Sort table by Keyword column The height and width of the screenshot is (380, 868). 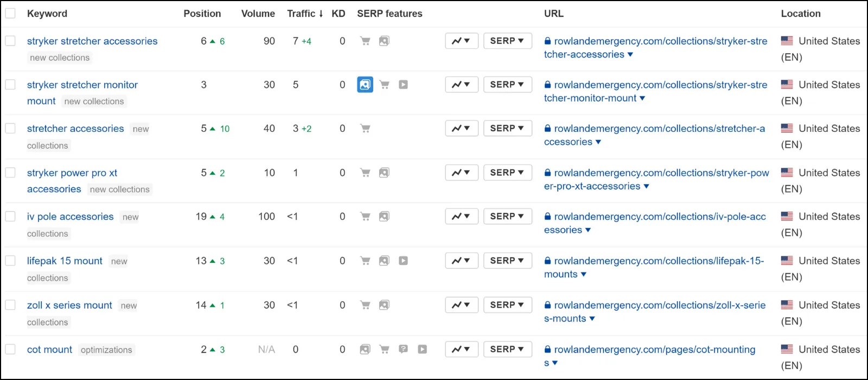pyautogui.click(x=47, y=14)
